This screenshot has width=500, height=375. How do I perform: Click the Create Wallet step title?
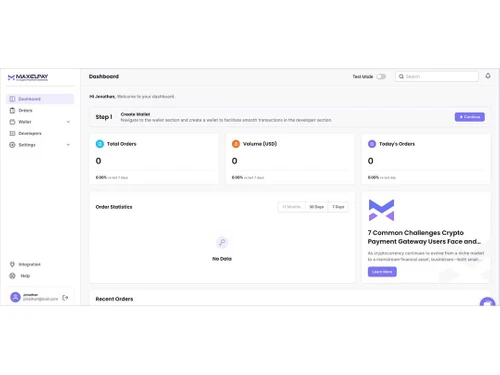pos(135,114)
